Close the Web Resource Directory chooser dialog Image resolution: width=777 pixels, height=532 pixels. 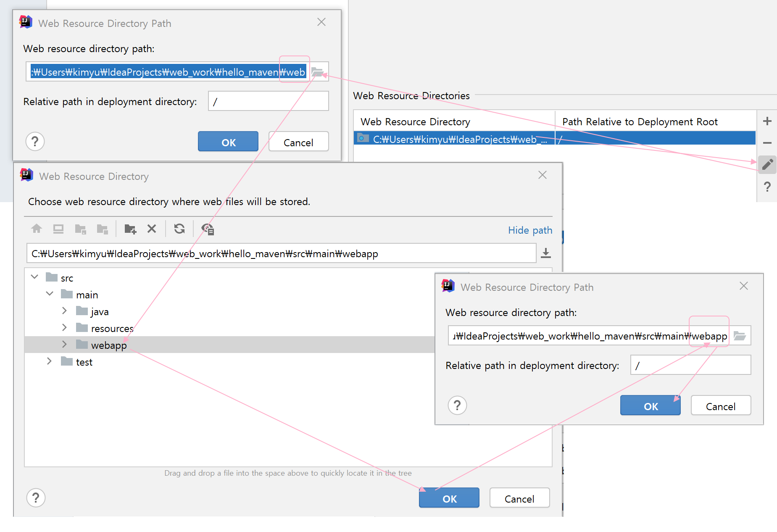(x=543, y=175)
